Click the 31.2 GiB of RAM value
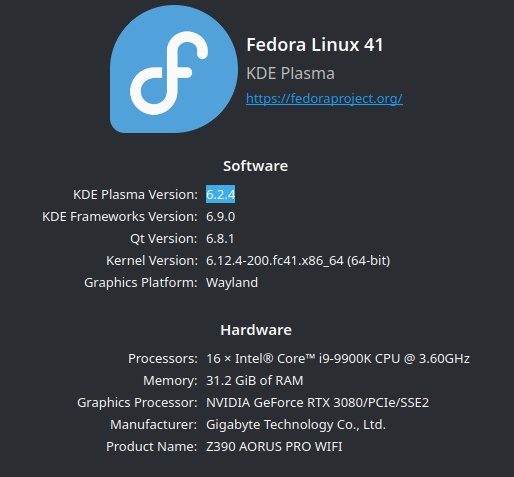This screenshot has width=514, height=477. point(255,381)
